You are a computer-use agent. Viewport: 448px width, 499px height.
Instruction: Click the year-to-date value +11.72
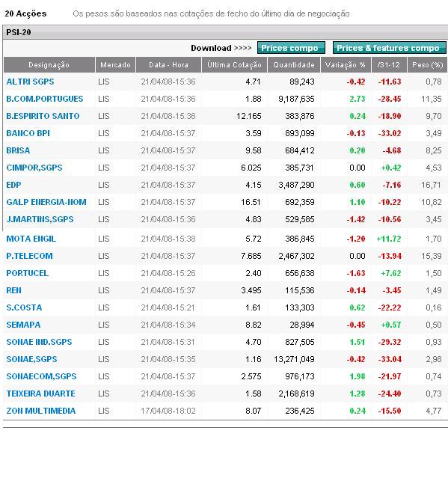(389, 239)
